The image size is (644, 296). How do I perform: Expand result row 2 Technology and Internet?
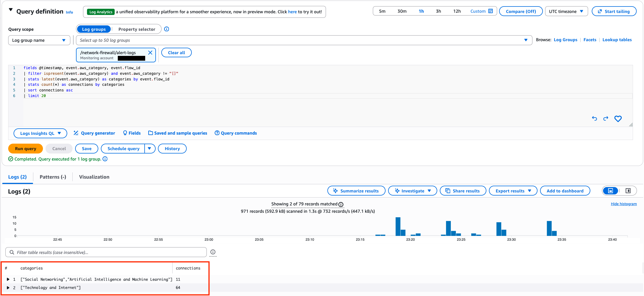pos(8,288)
